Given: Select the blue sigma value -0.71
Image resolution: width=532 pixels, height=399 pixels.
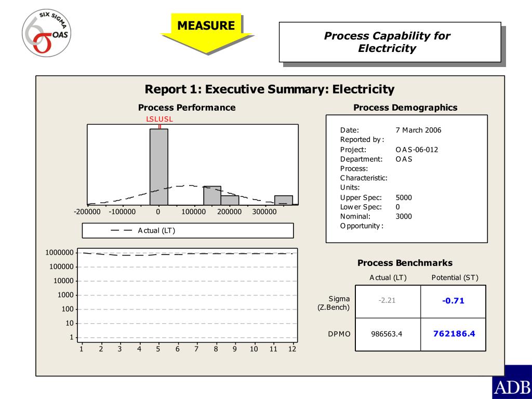Looking at the screenshot, I should pos(453,301).
